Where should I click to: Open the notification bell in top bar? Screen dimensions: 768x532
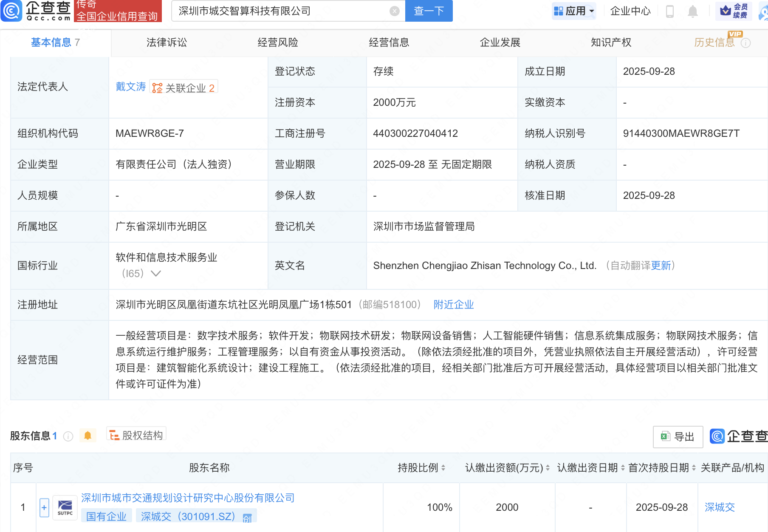click(x=693, y=11)
